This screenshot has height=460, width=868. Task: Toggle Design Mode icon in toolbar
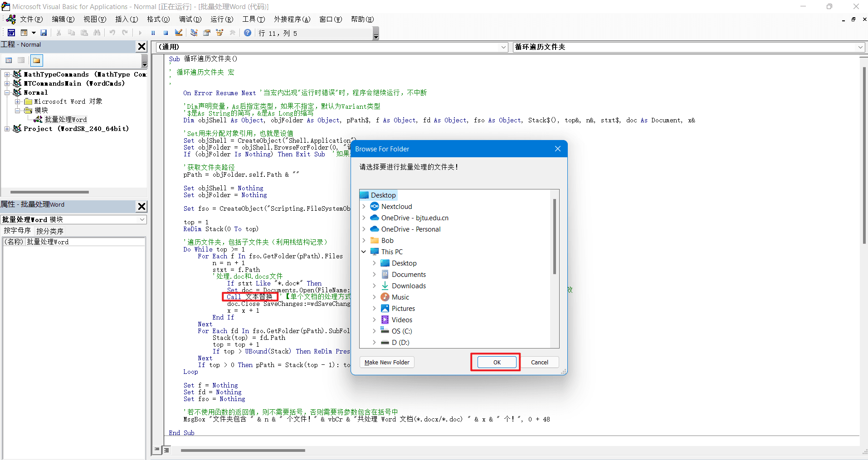click(179, 33)
